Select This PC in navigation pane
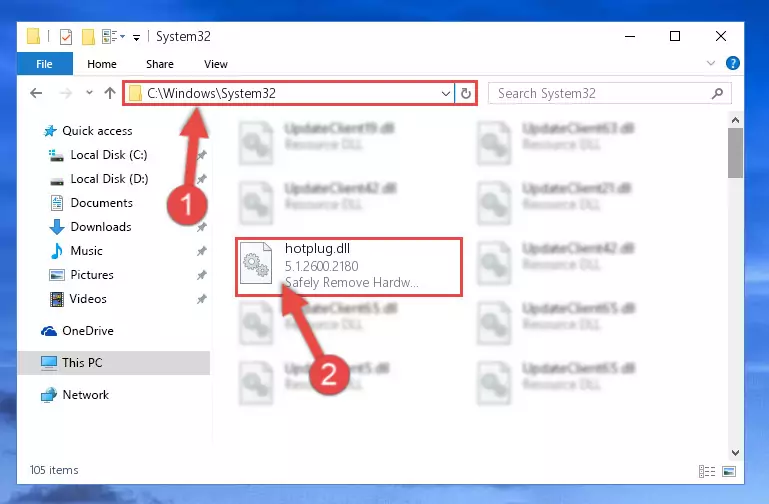 click(114, 363)
